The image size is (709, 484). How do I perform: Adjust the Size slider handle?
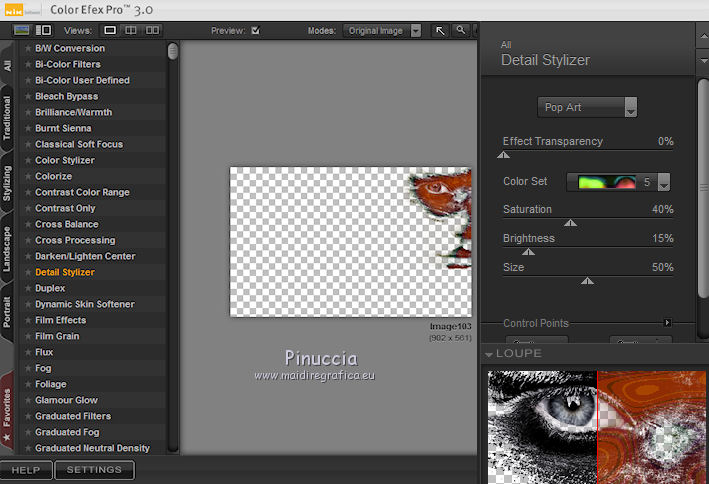click(x=587, y=281)
